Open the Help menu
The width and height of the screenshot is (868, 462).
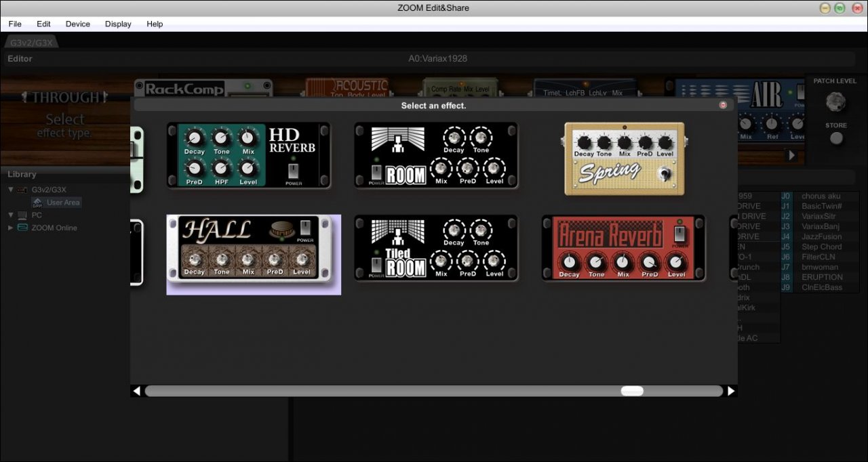tap(155, 24)
